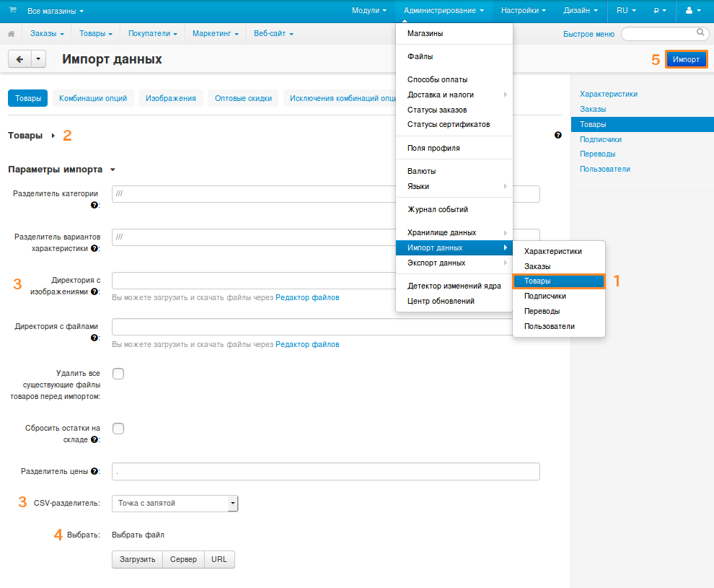The image size is (714, 588).
Task: Click help icon for Директория с файлами
Action: (x=94, y=338)
